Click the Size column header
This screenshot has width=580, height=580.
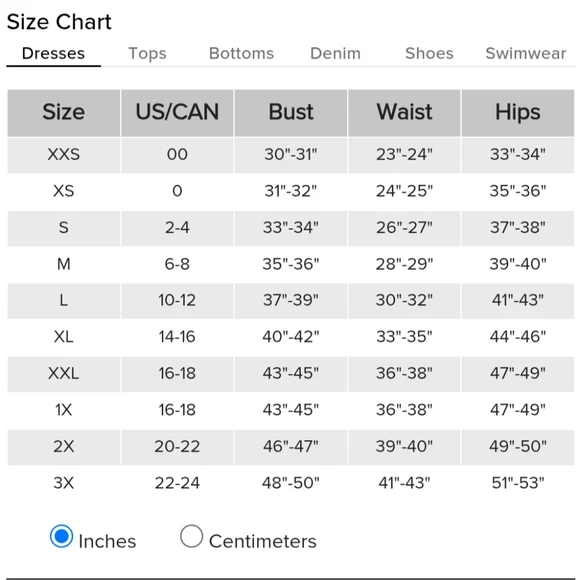64,112
